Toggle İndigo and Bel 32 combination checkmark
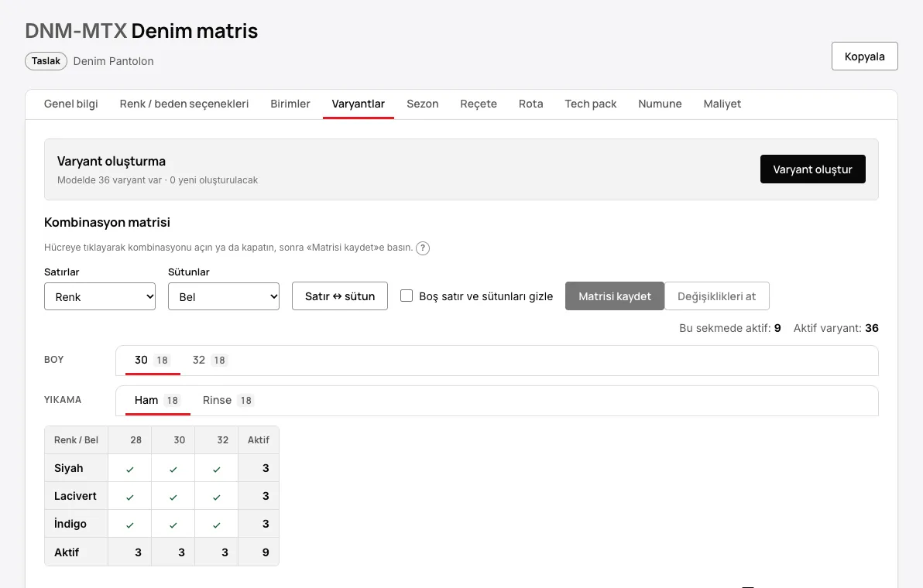Viewport: 923px width, 588px height. click(x=217, y=524)
